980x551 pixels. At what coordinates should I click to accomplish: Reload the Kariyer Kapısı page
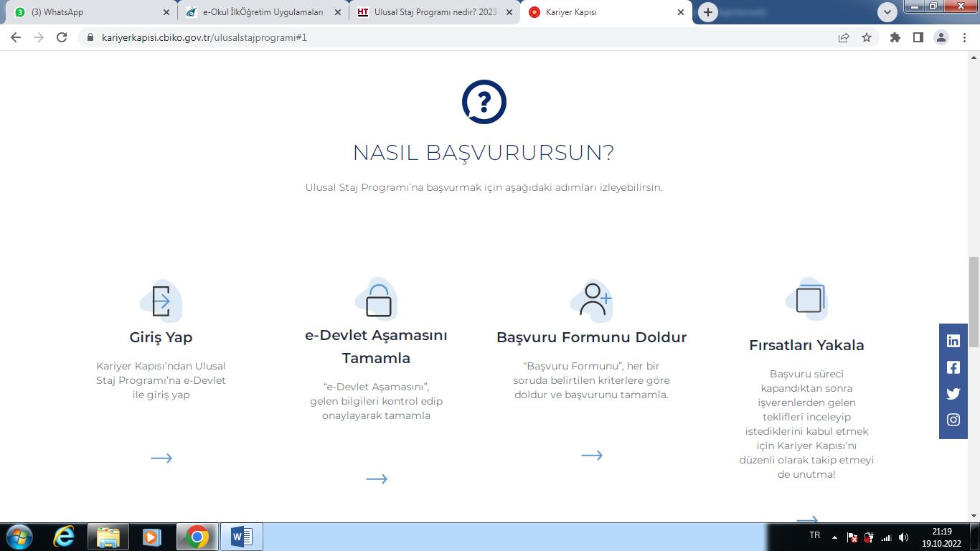point(62,37)
